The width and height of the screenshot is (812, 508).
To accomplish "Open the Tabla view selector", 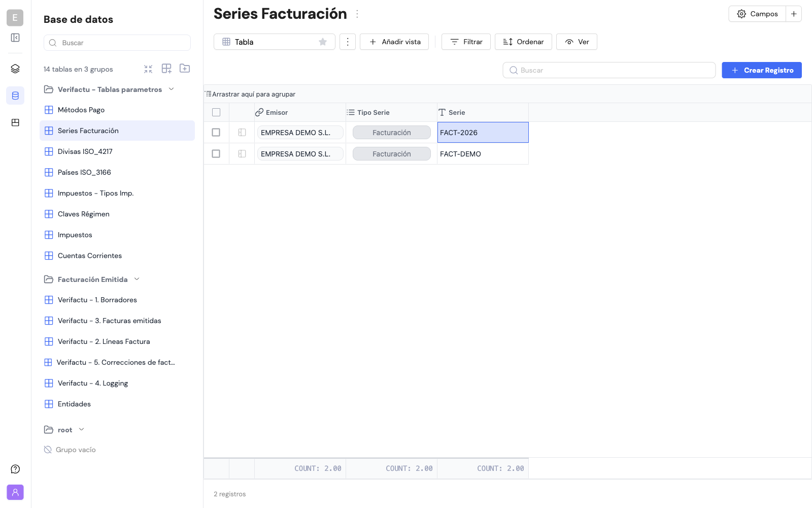I will tap(274, 42).
